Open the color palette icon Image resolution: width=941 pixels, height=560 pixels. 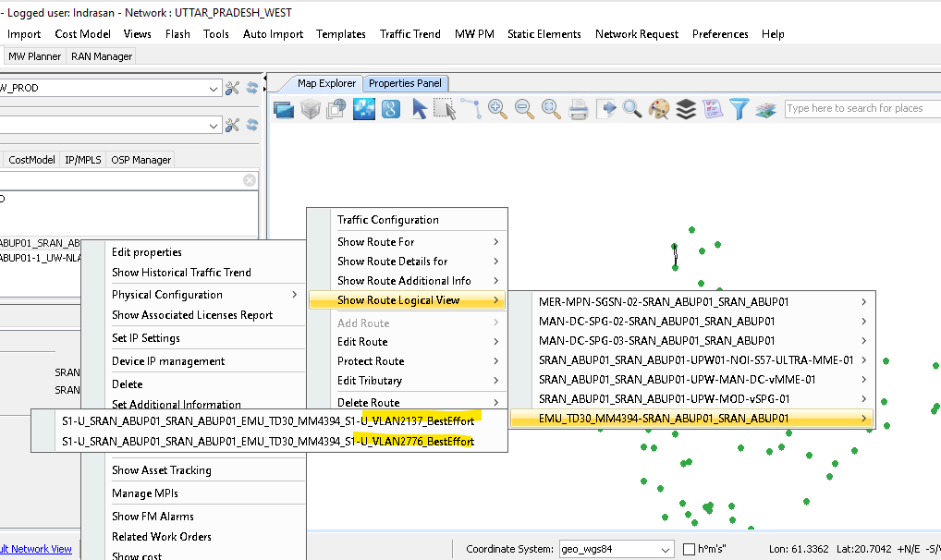pyautogui.click(x=658, y=109)
